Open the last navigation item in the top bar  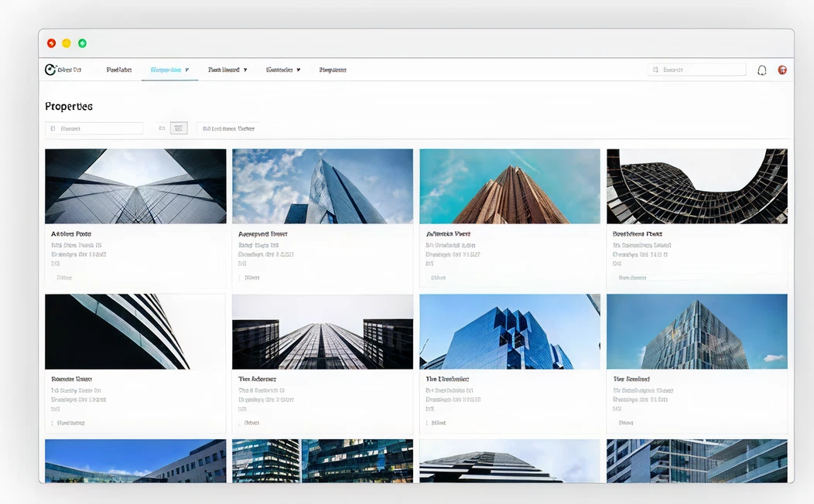coord(333,70)
